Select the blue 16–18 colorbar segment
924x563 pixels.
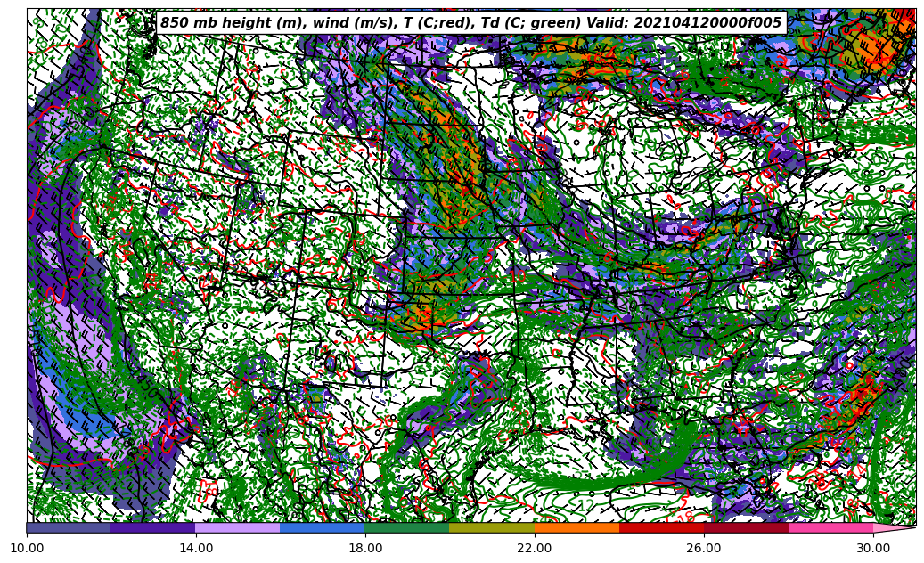tap(323, 527)
